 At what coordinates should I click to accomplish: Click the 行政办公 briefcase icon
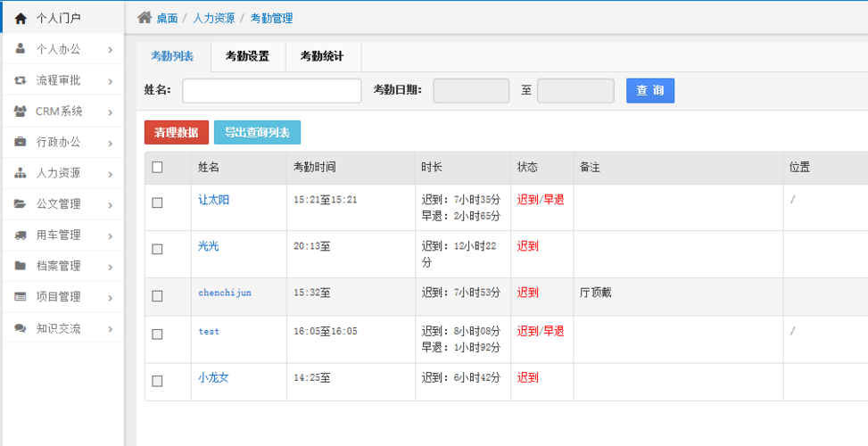coord(21,142)
